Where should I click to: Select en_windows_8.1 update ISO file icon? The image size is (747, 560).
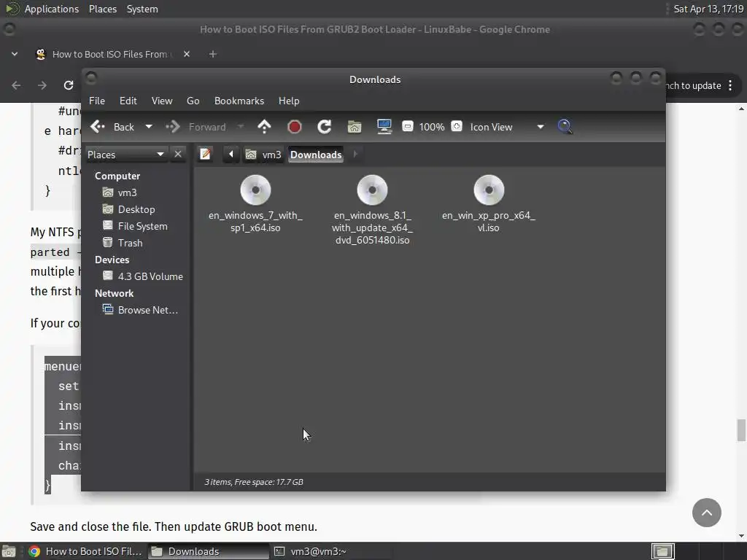(373, 190)
